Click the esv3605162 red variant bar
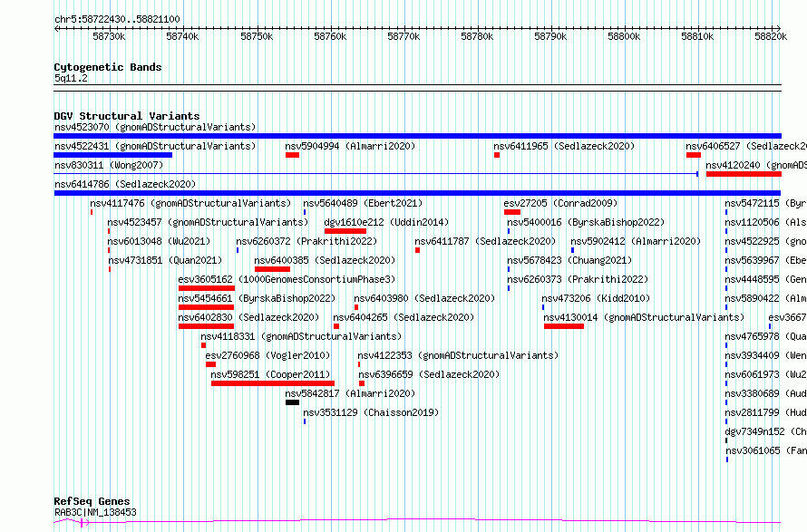The height and width of the screenshot is (532, 807). [207, 288]
